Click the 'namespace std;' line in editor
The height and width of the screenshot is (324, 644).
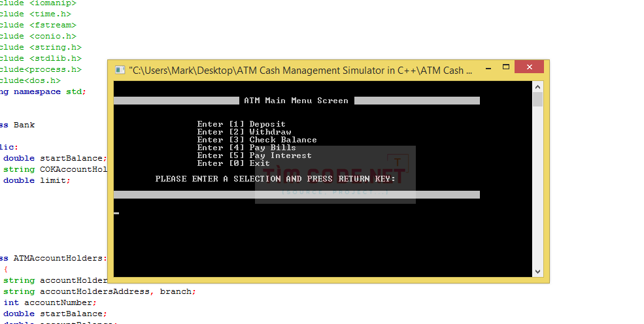pos(43,92)
